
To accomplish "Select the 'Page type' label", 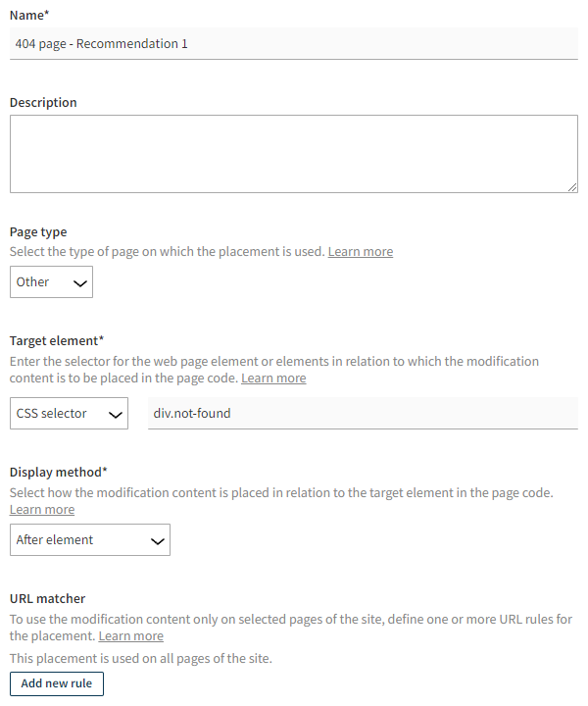I will (x=38, y=232).
